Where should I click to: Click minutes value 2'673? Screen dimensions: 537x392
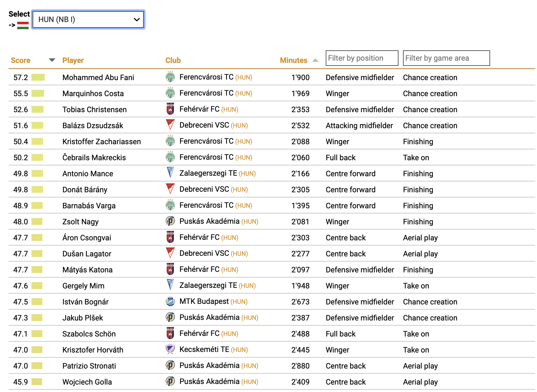point(300,302)
